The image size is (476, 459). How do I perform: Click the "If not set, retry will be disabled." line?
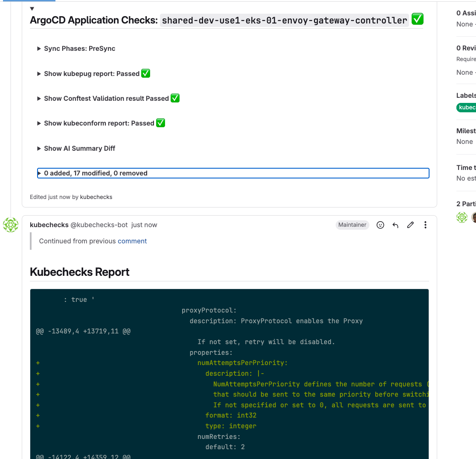[x=266, y=342]
